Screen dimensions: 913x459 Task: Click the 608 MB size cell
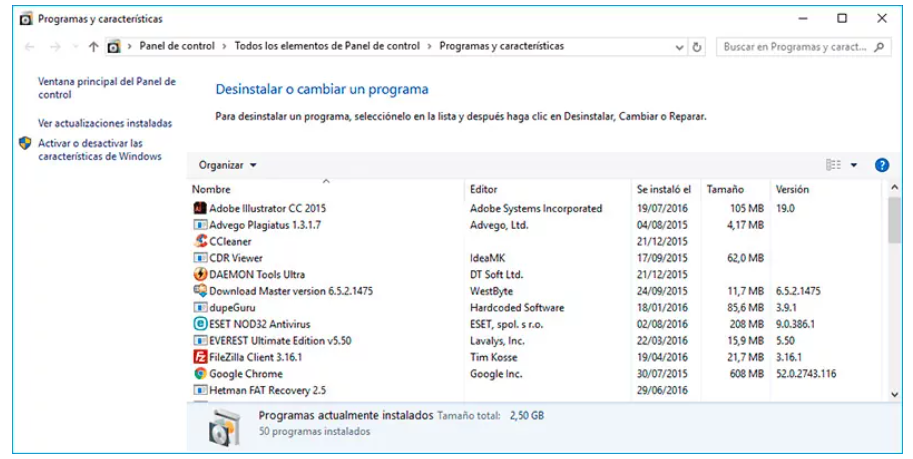tap(746, 374)
